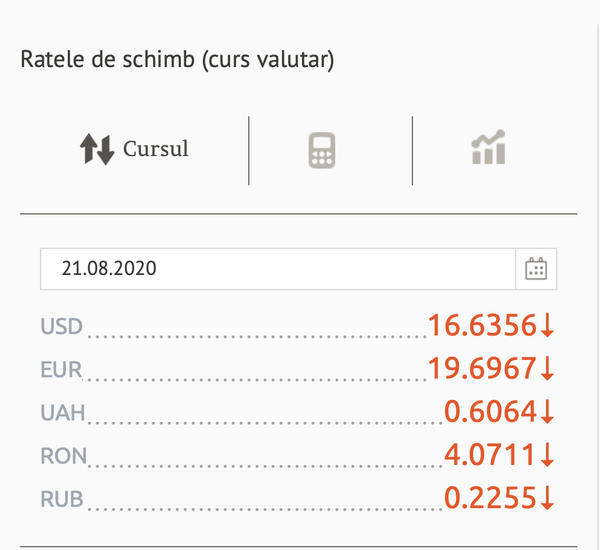Click the UAH currency label
The width and height of the screenshot is (600, 550).
coord(63,413)
